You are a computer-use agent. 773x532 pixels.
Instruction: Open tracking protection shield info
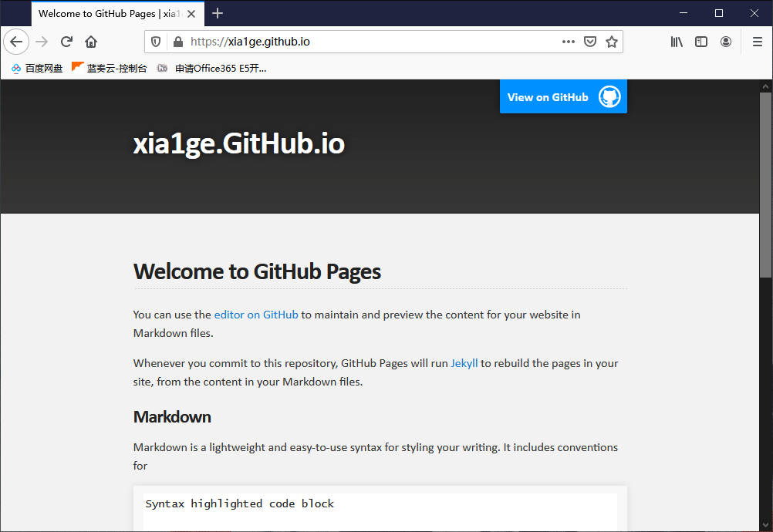click(156, 42)
